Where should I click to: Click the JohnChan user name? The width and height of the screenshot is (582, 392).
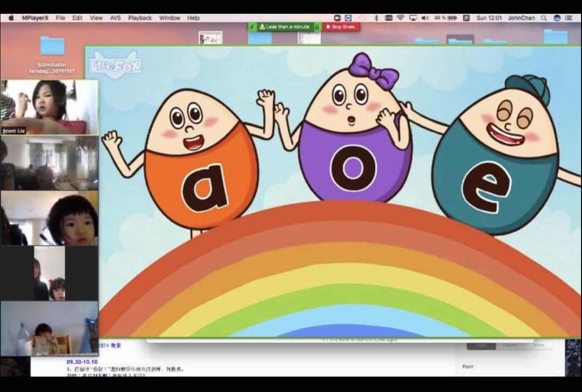point(522,18)
